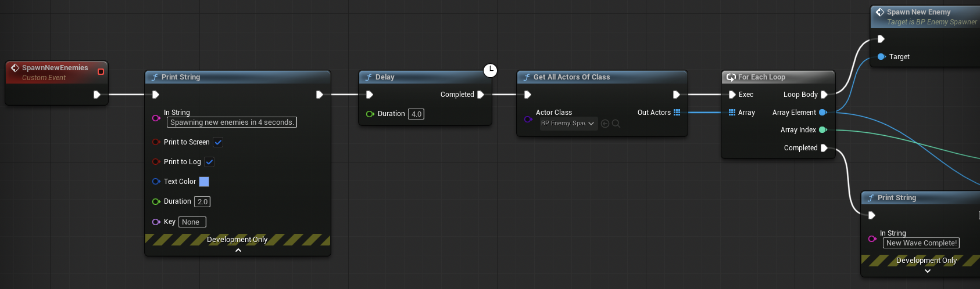
Task: Click the use-selected-asset arrow for Actor Class
Action: pos(605,124)
